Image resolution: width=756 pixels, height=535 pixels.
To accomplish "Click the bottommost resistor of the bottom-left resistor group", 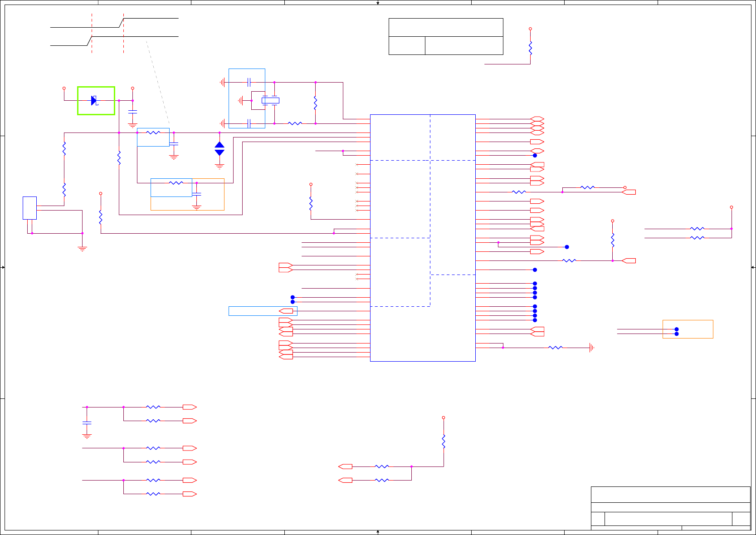I will coord(153,494).
